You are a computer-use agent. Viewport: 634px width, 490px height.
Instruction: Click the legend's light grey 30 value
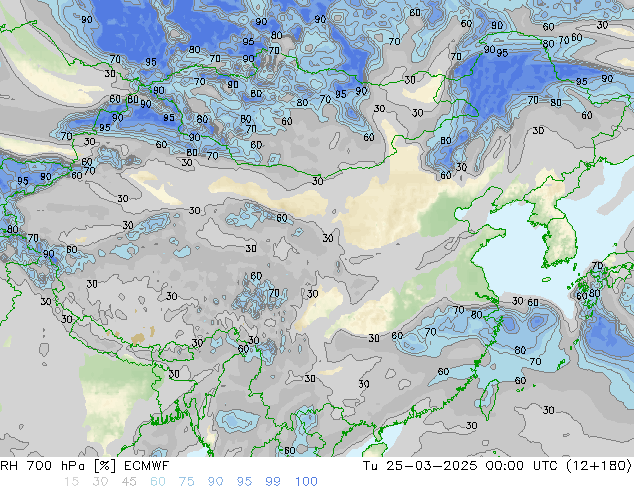tap(100, 482)
